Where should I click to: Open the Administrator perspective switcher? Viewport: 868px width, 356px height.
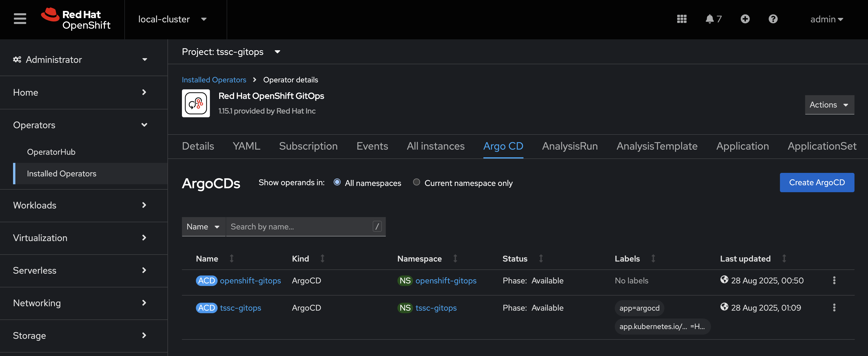[80, 60]
